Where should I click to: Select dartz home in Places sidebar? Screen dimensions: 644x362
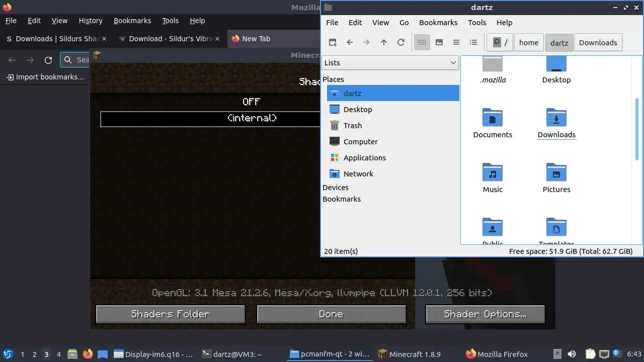(393, 94)
